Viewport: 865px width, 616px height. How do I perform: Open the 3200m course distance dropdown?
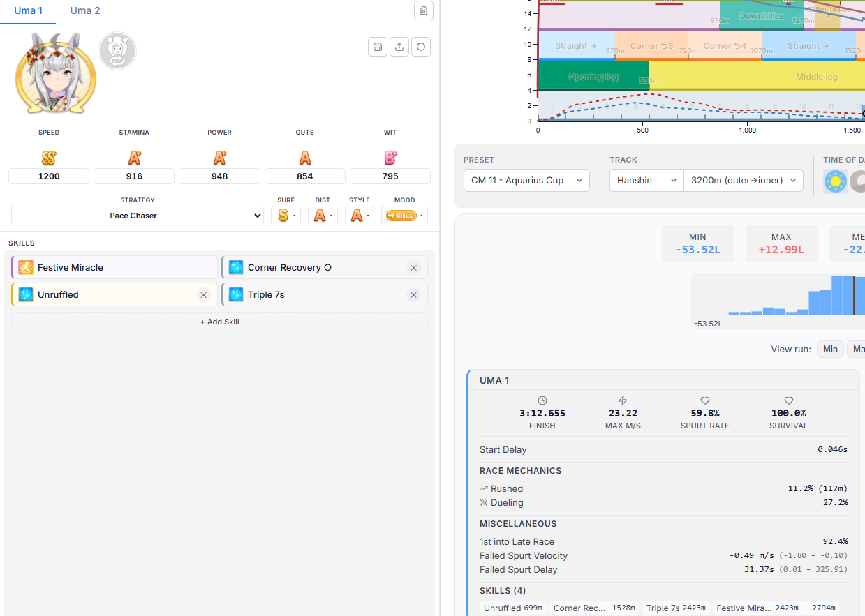[744, 180]
